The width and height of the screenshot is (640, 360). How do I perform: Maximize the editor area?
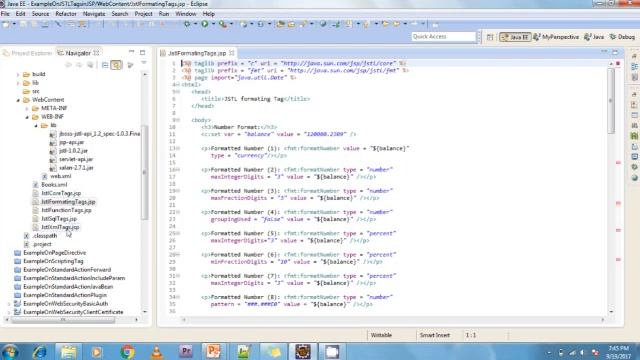pyautogui.click(x=615, y=52)
